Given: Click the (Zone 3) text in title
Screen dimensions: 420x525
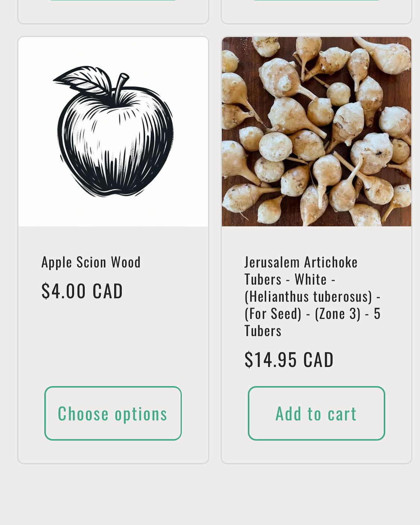Looking at the screenshot, I should tap(338, 314).
